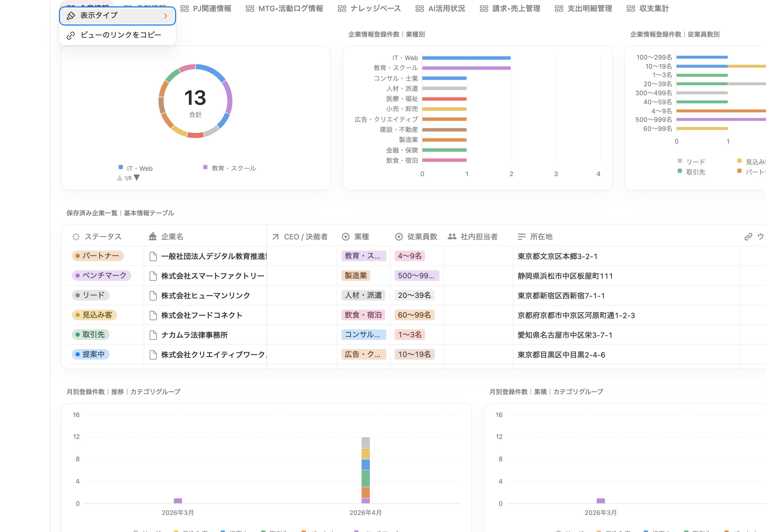This screenshot has width=766, height=532.
Task: Click the 2026年4月 stacked bar
Action: (365, 470)
